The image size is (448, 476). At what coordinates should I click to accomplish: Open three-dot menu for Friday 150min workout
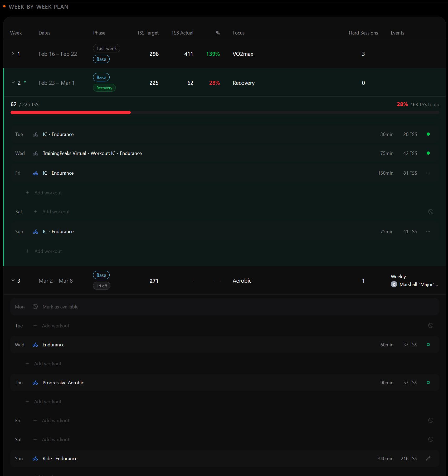[x=428, y=173]
